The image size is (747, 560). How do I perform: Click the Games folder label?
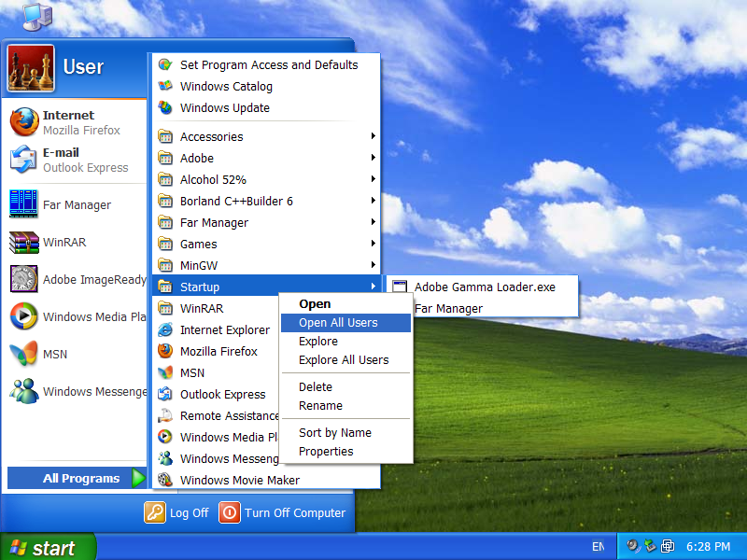click(x=198, y=244)
